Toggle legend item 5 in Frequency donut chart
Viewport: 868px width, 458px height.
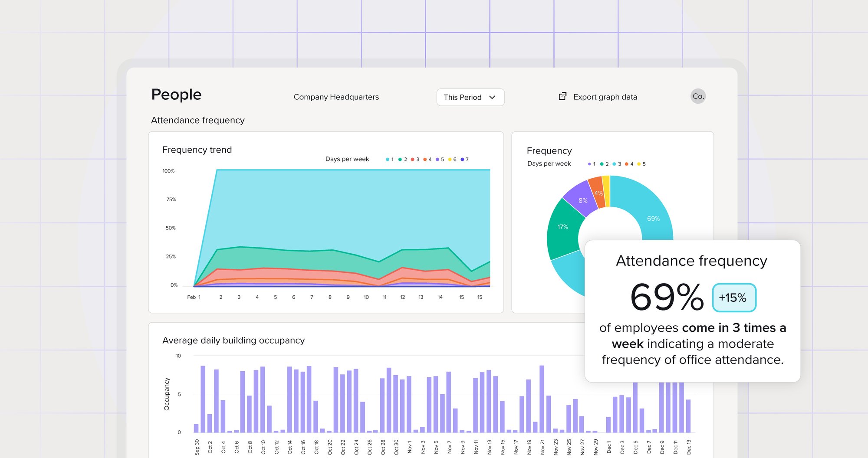click(641, 164)
